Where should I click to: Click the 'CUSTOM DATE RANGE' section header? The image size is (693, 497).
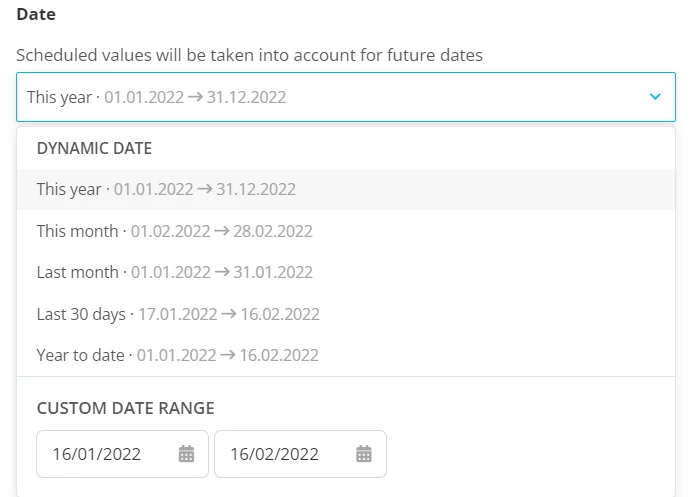pyautogui.click(x=126, y=408)
